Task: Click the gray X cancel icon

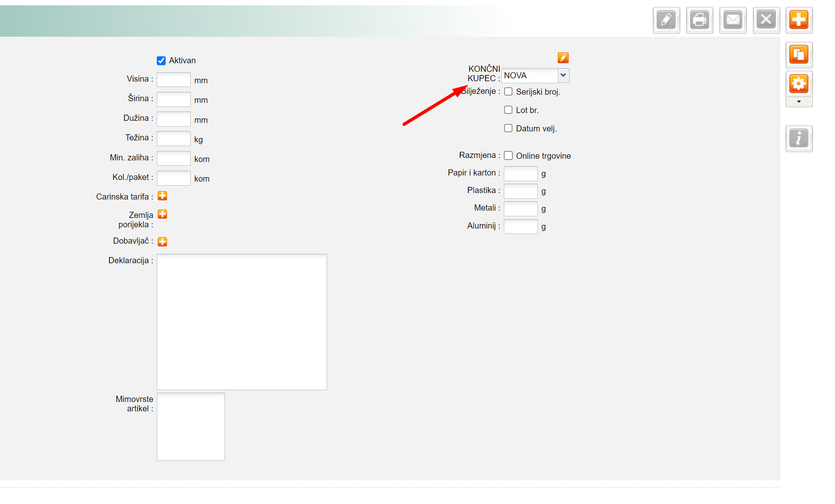Action: pos(766,20)
